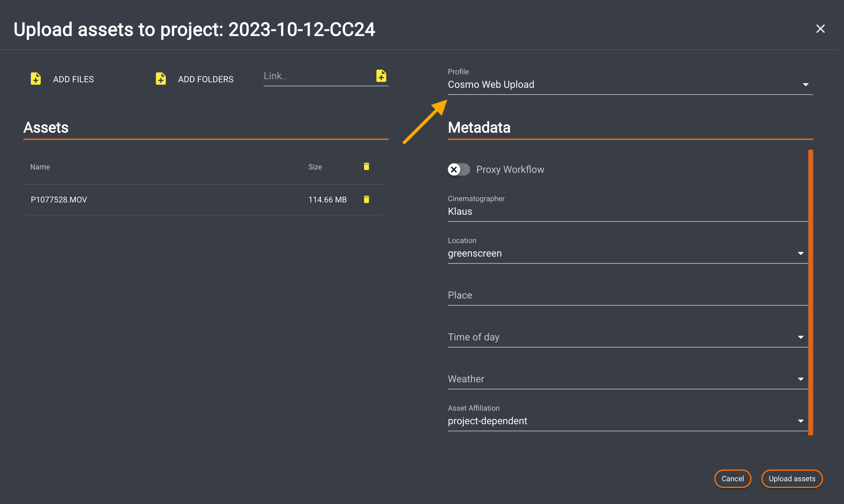
Task: Click the add link icon beside Link field
Action: point(381,76)
